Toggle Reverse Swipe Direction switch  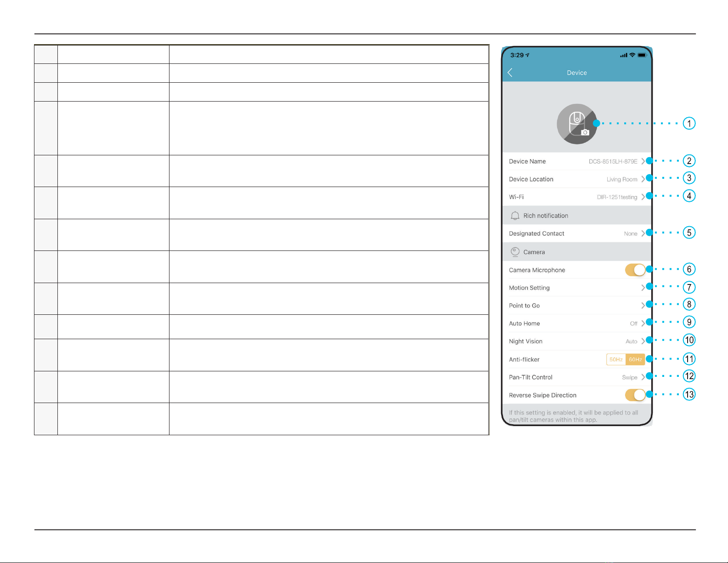(x=635, y=395)
